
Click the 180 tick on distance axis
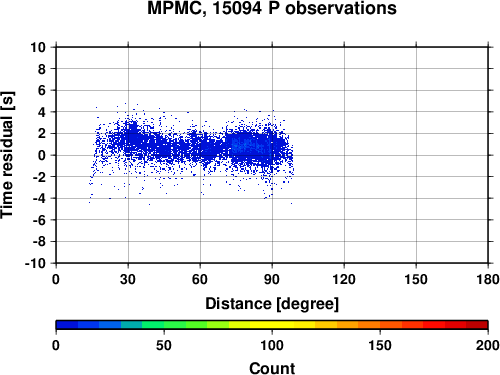click(x=488, y=279)
